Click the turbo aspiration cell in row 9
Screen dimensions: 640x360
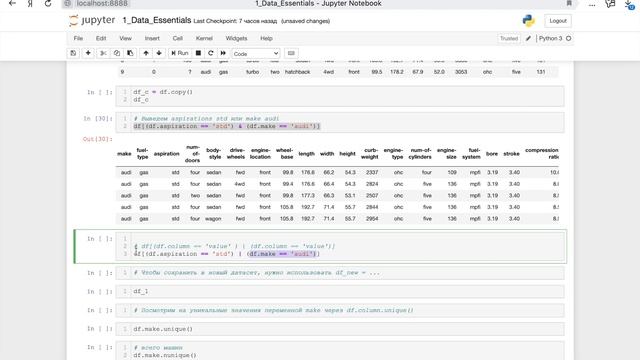pos(252,72)
